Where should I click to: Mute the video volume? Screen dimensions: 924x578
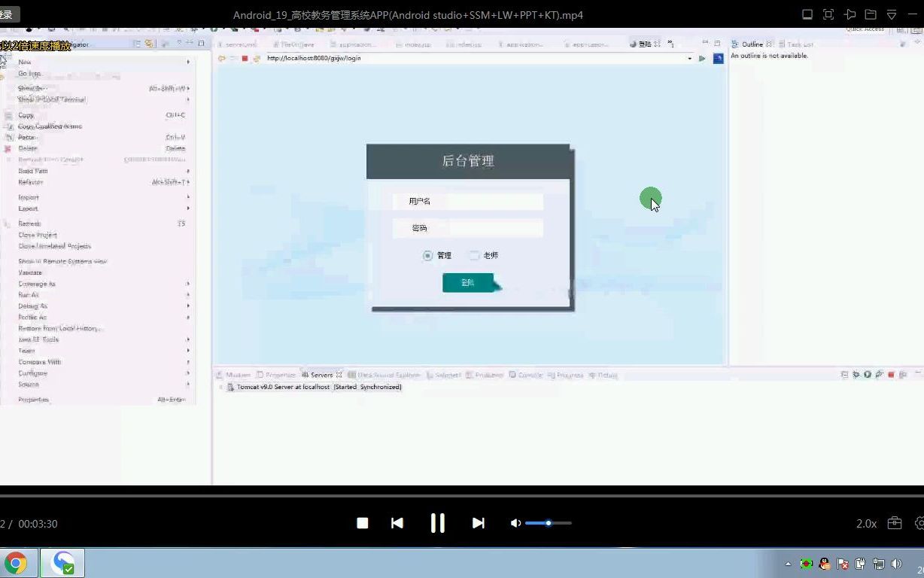[515, 522]
